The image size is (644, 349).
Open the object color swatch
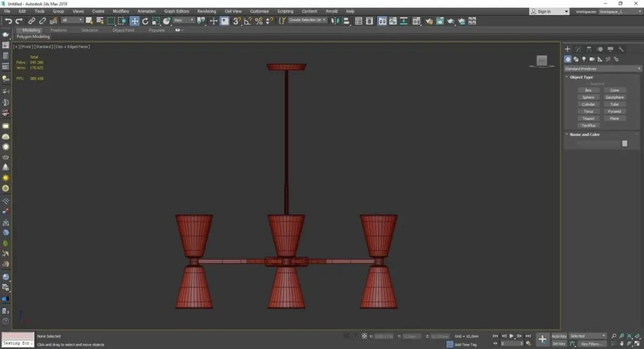[x=625, y=143]
